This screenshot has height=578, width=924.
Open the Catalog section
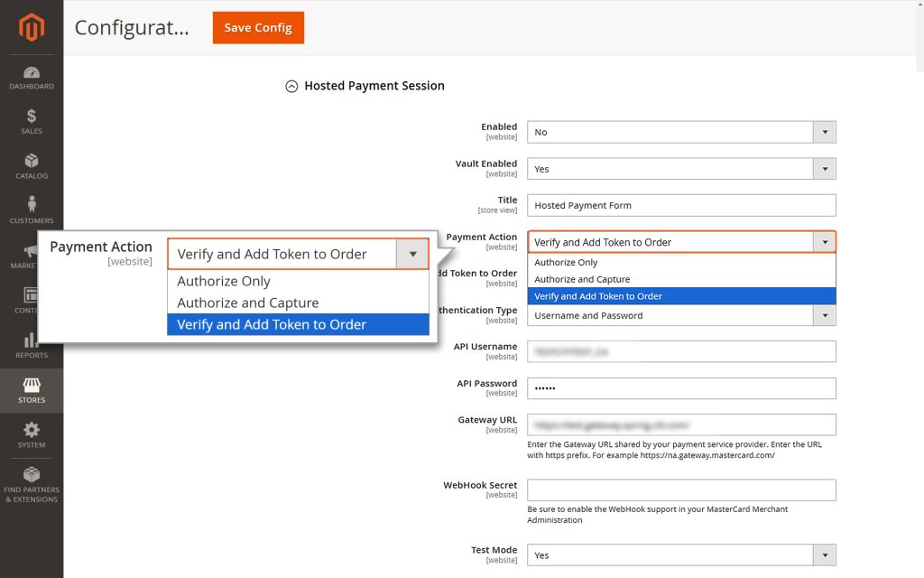pyautogui.click(x=32, y=165)
